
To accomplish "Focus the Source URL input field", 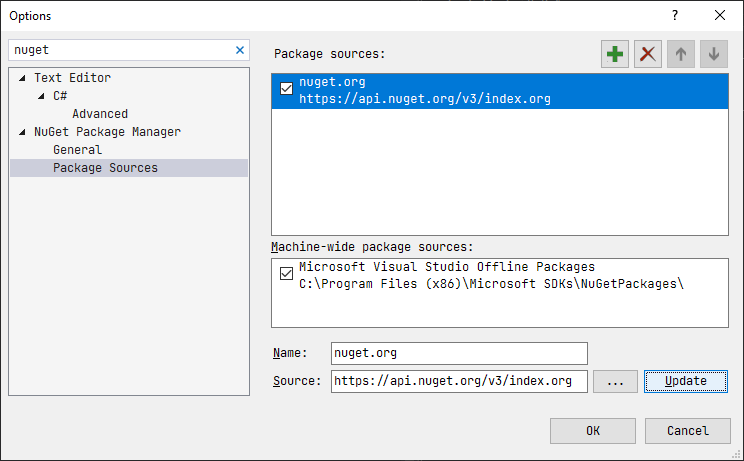I will coord(459,381).
